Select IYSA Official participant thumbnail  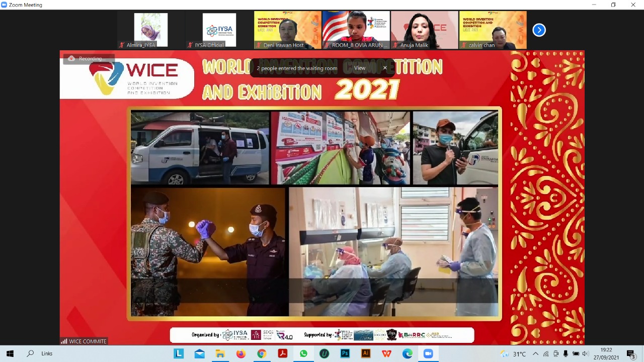click(x=219, y=30)
